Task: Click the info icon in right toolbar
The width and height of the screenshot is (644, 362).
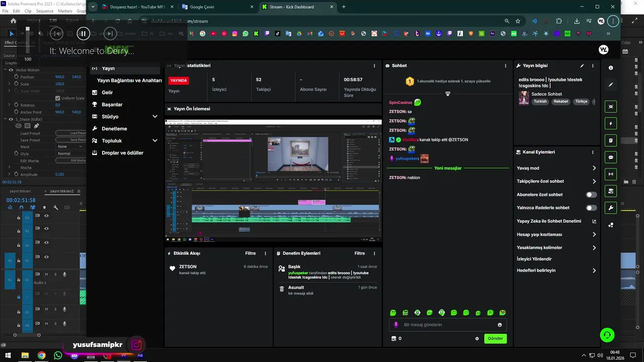Action: point(611,68)
